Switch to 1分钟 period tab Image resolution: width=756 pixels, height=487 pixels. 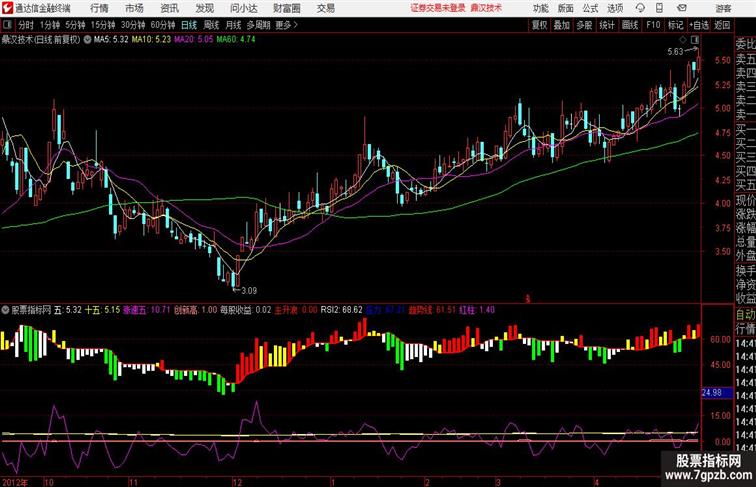(50, 25)
